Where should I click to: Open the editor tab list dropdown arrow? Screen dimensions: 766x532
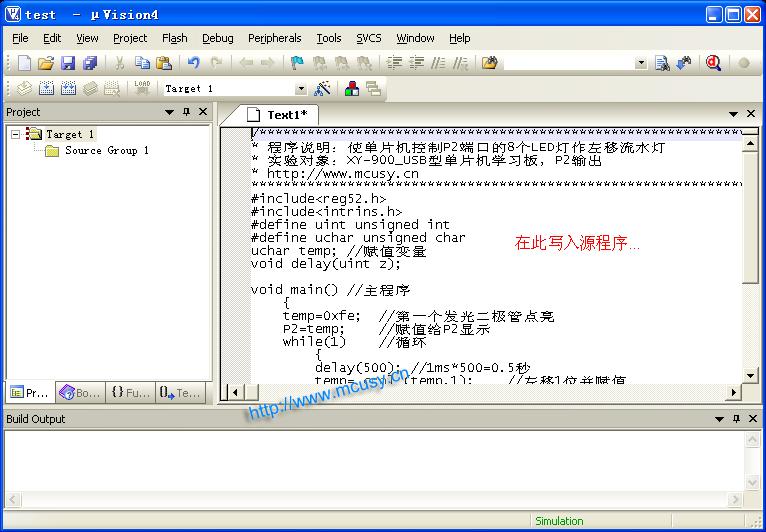click(733, 114)
